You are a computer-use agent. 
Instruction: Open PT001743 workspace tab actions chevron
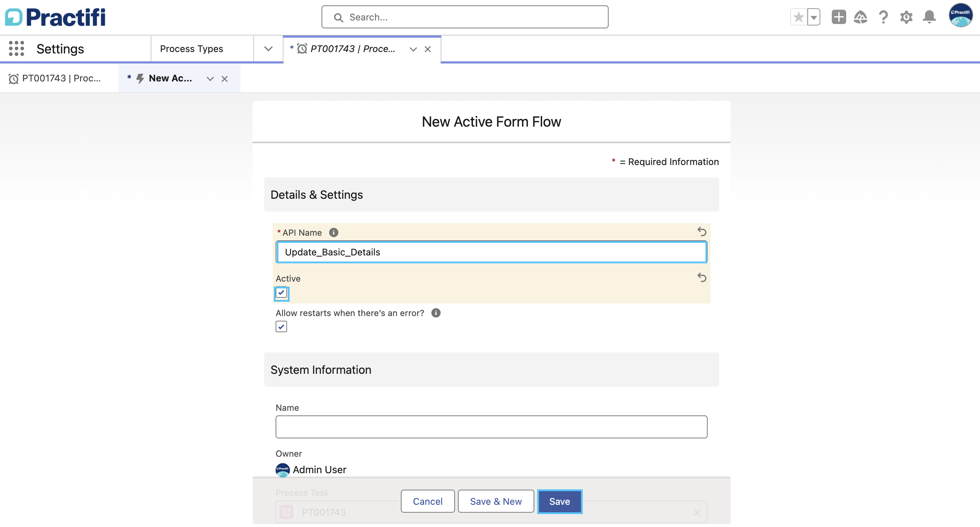413,49
